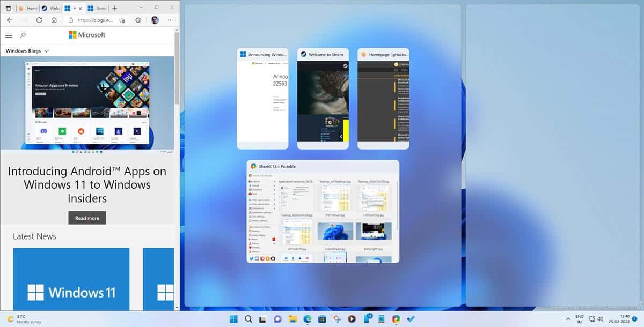Open volume tray icon
Screen dimensions: 644x327
(600, 319)
